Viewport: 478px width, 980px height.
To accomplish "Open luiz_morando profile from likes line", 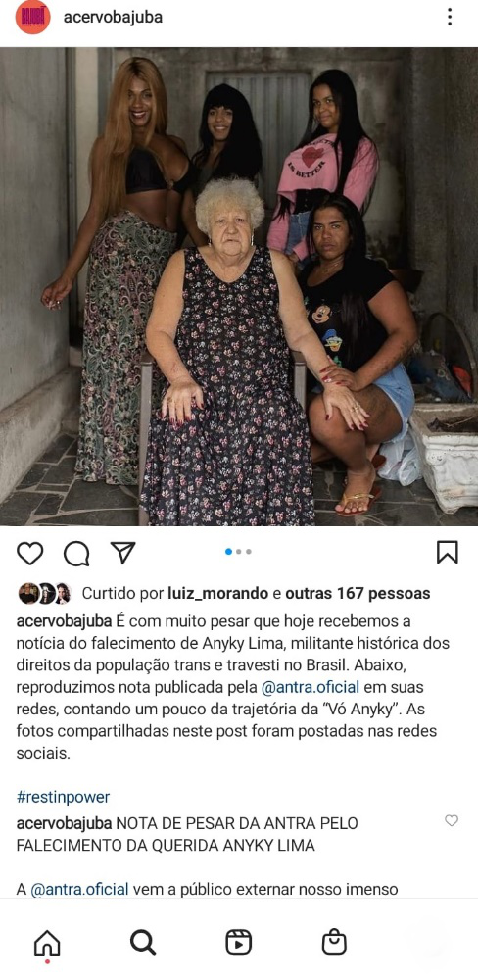I will 218,593.
